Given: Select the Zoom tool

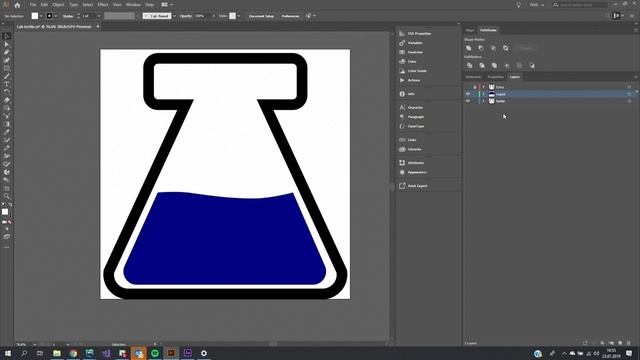Looking at the screenshot, I should click(7, 196).
